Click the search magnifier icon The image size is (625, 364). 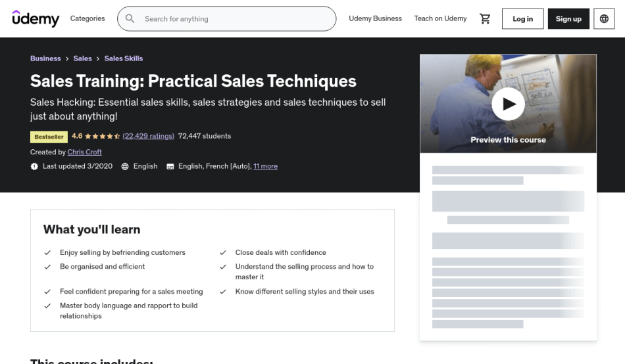[130, 18]
